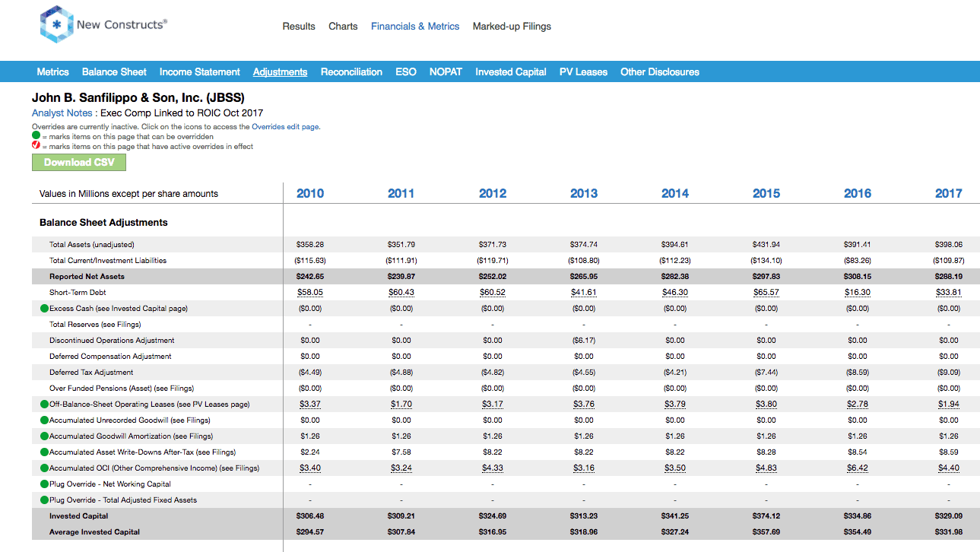Image resolution: width=980 pixels, height=552 pixels.
Task: Select the Adjustments tab
Action: (281, 72)
